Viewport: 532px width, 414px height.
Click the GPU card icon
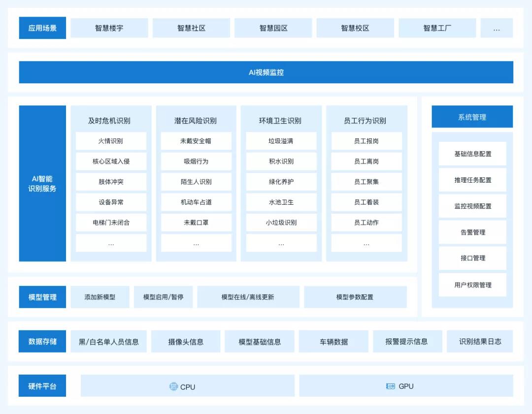tap(391, 386)
